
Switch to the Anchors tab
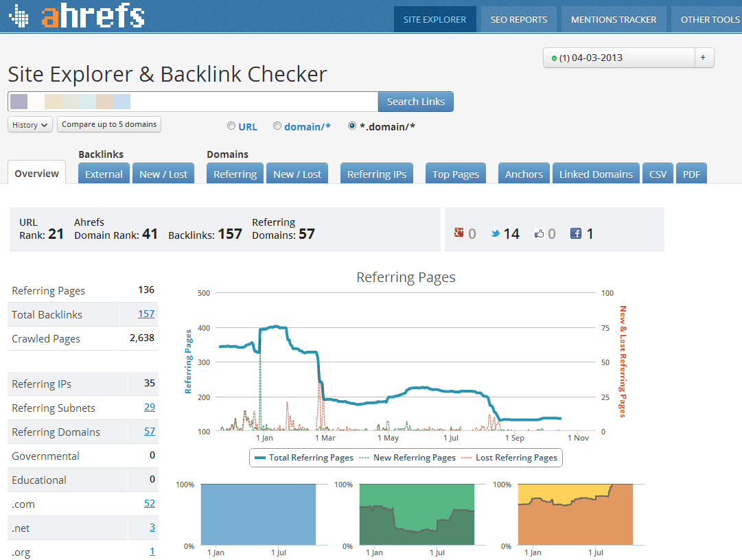click(524, 174)
